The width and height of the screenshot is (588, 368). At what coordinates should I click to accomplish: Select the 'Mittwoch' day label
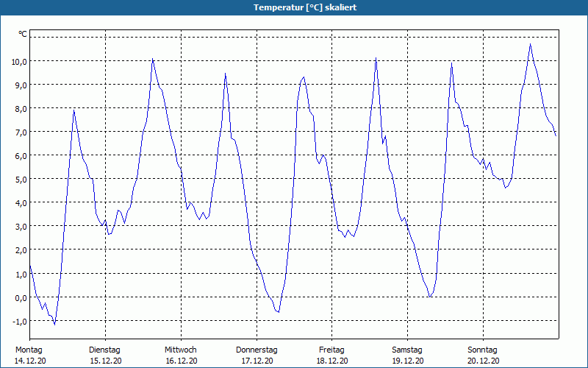coord(180,350)
